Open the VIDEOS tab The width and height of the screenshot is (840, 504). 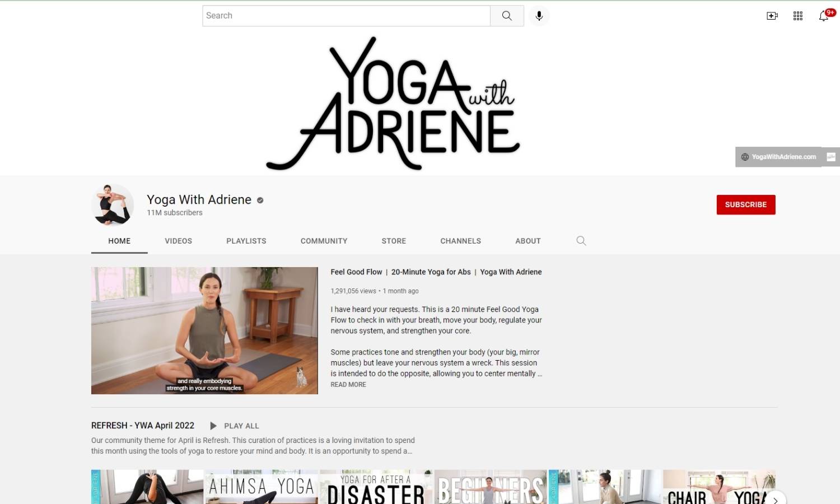179,241
